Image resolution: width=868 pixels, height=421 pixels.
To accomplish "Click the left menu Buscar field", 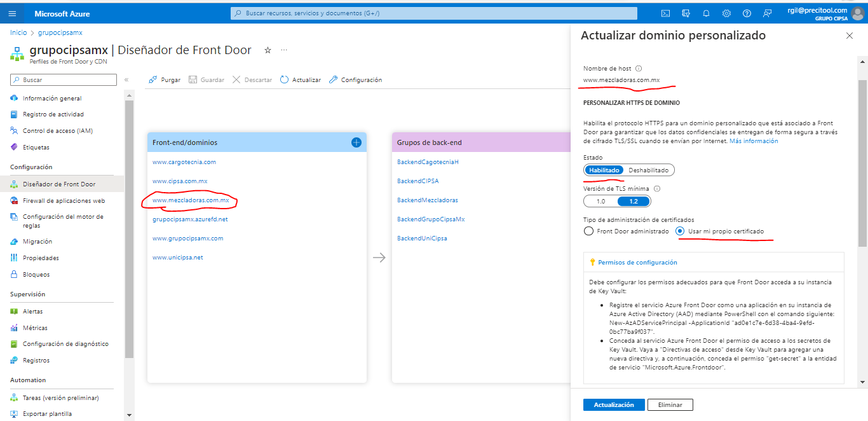I will 64,80.
